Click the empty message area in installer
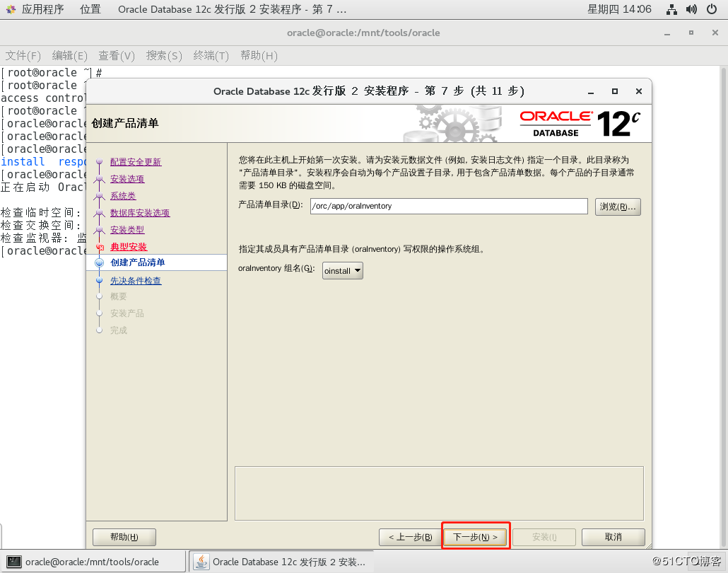The image size is (728, 573). pos(439,494)
